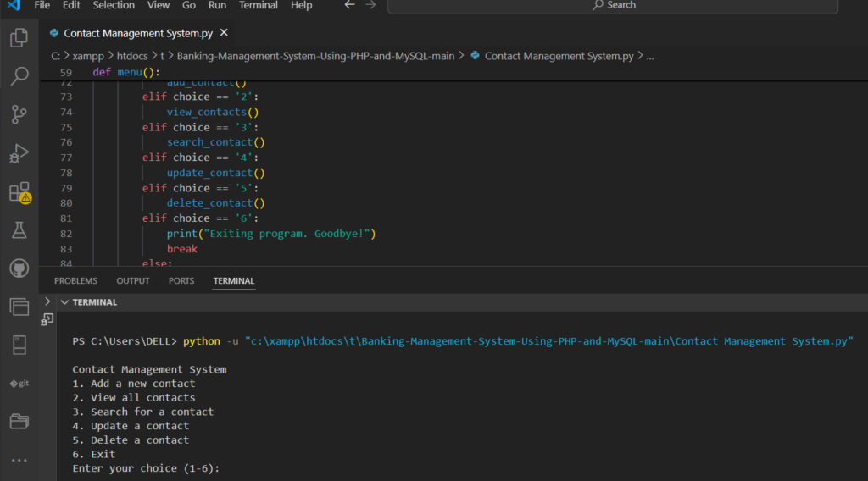
Task: Click line number 73 in gutter
Action: pos(66,97)
